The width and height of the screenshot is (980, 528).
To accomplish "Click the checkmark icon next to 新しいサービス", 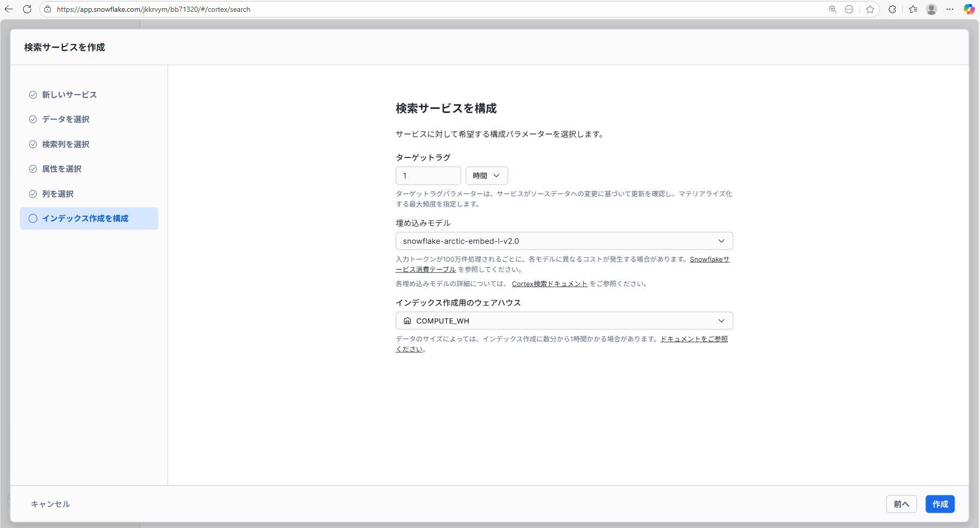I will click(33, 95).
